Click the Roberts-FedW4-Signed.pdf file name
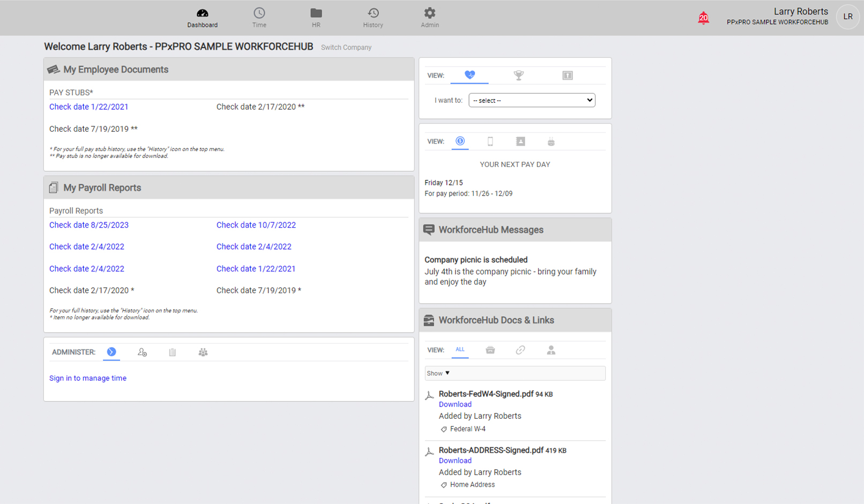The height and width of the screenshot is (504, 864). click(486, 394)
